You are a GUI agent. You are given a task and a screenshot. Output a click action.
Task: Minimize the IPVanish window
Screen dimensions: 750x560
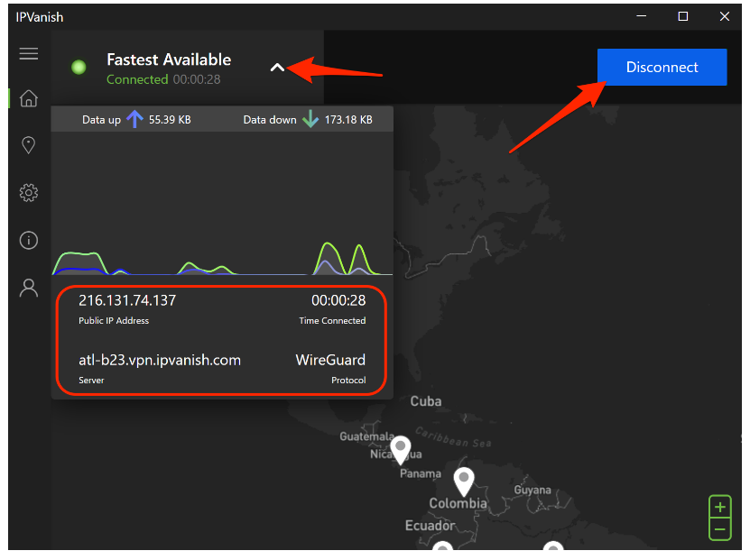click(642, 16)
